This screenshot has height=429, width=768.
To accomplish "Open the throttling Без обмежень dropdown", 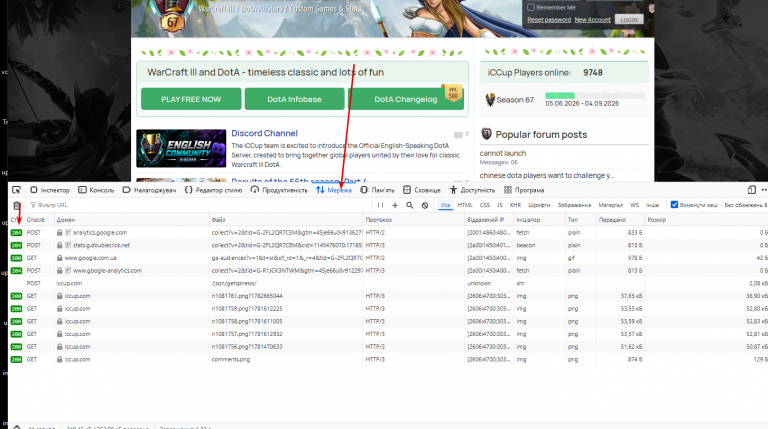I will click(745, 205).
